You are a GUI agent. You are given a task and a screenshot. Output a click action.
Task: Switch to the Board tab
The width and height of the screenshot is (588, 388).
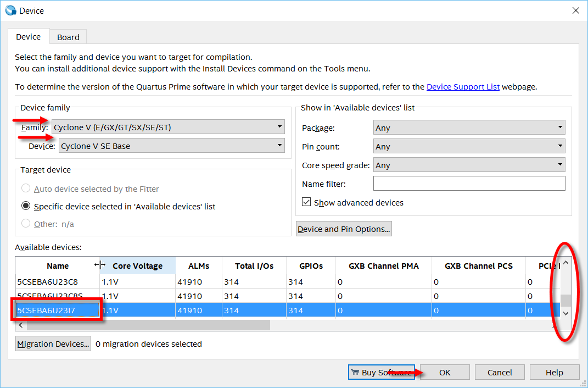tap(68, 37)
